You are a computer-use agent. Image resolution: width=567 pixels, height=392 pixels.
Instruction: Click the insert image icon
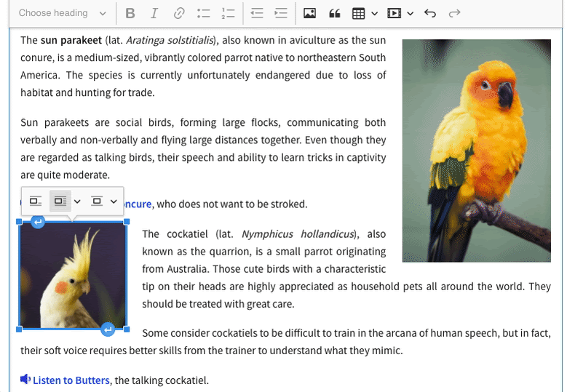pyautogui.click(x=309, y=13)
